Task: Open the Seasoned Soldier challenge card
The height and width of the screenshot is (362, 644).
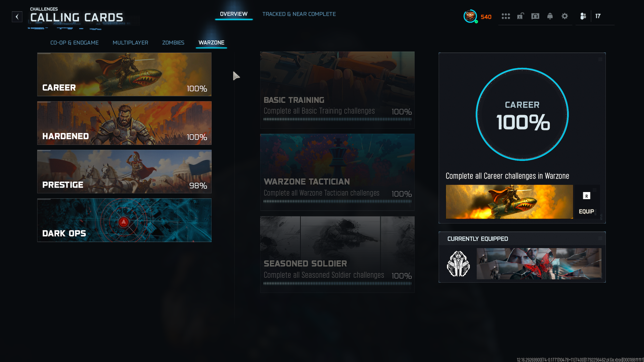Action: 337,254
